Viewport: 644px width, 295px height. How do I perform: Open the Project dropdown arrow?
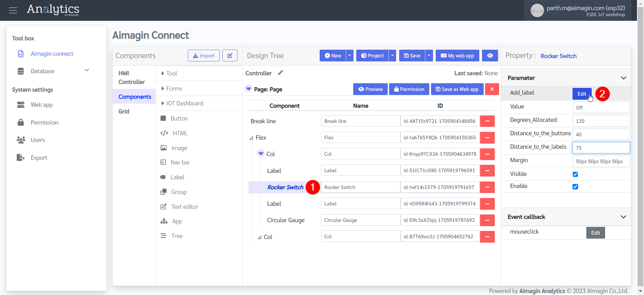[x=392, y=56]
